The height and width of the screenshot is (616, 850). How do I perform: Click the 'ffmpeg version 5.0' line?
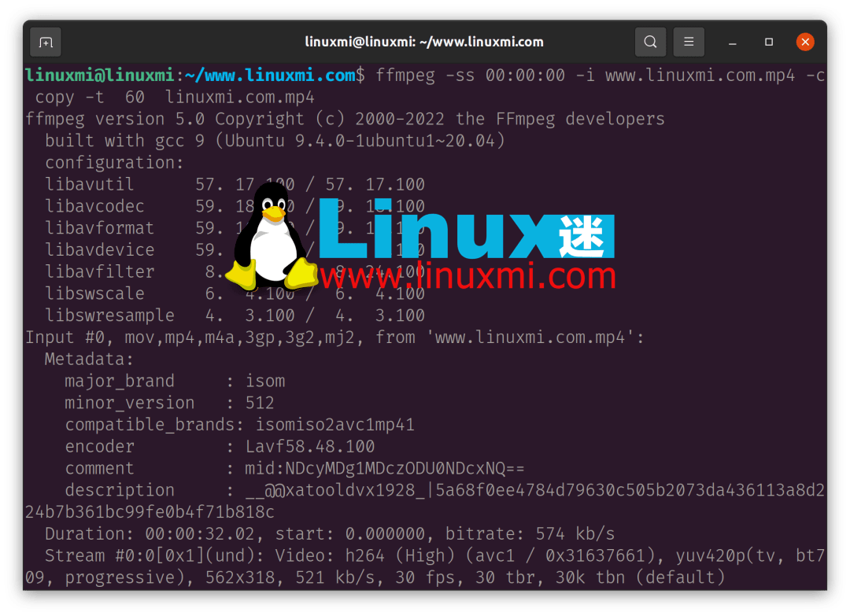click(345, 119)
